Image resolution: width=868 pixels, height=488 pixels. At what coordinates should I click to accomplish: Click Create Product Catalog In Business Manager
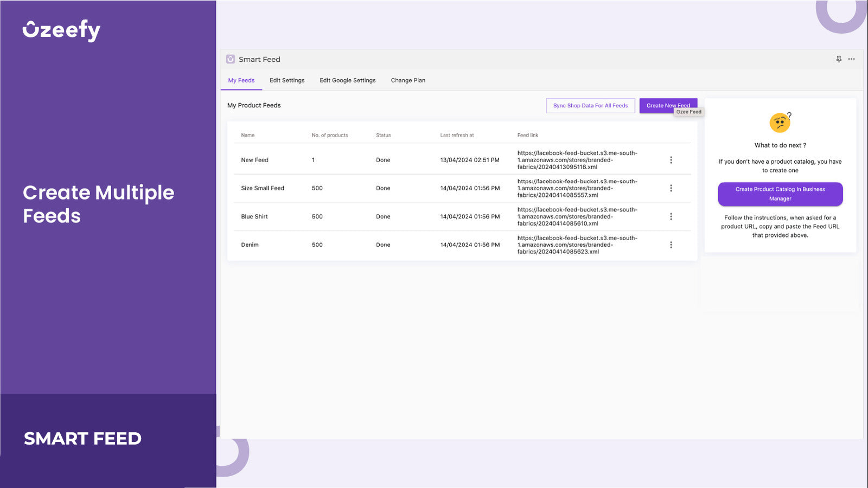pos(780,194)
